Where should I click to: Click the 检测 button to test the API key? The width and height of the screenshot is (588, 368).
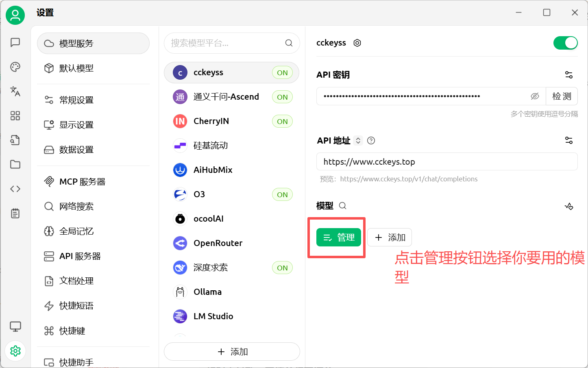click(562, 96)
